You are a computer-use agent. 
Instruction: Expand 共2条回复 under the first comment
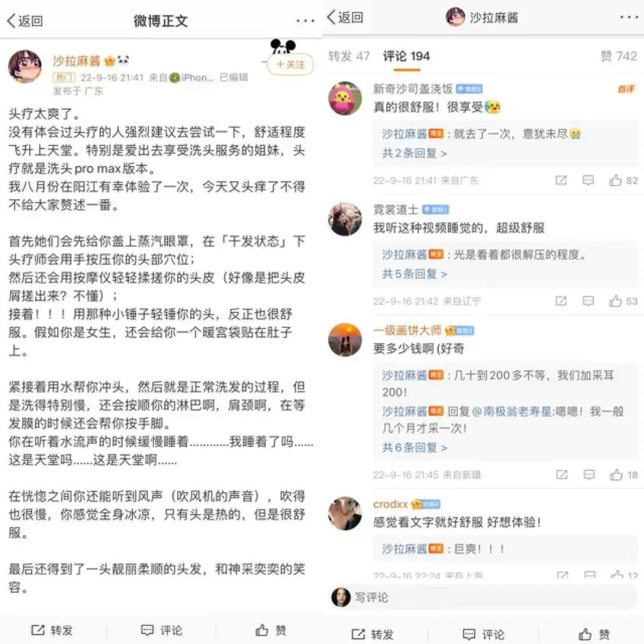(x=414, y=153)
